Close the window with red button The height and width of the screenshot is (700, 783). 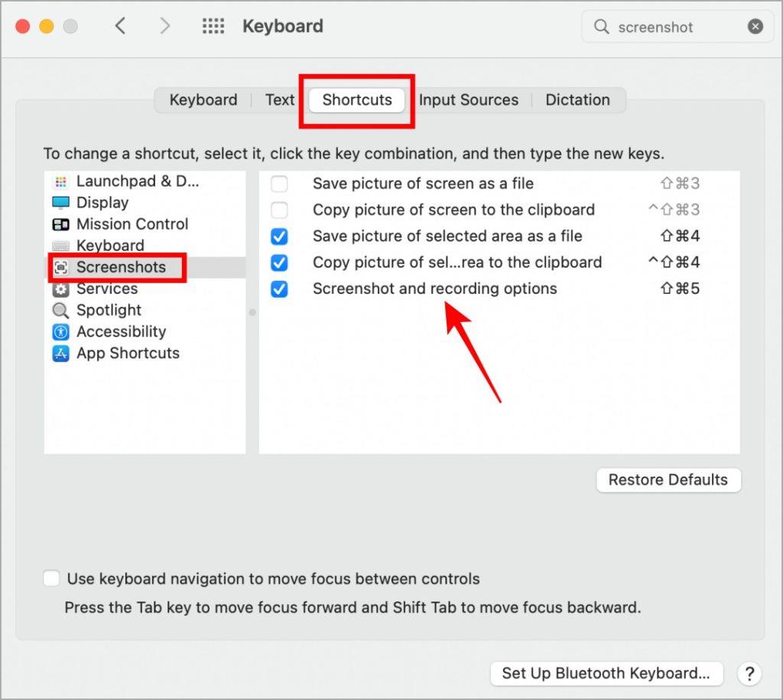(x=23, y=26)
